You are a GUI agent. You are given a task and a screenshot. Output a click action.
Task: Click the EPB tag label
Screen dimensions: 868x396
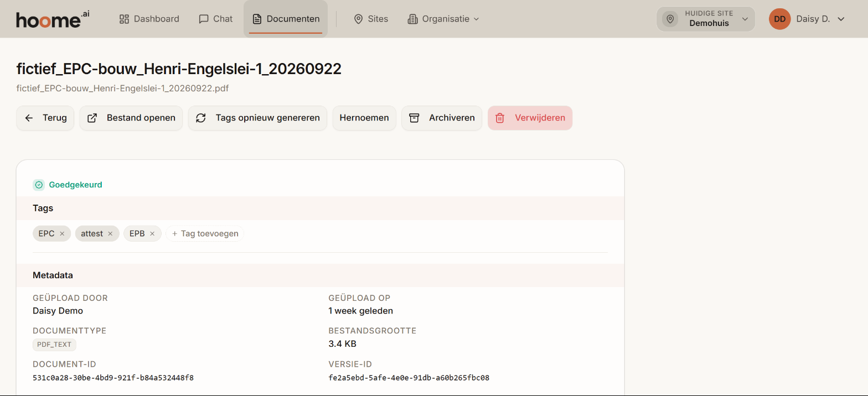(x=137, y=234)
